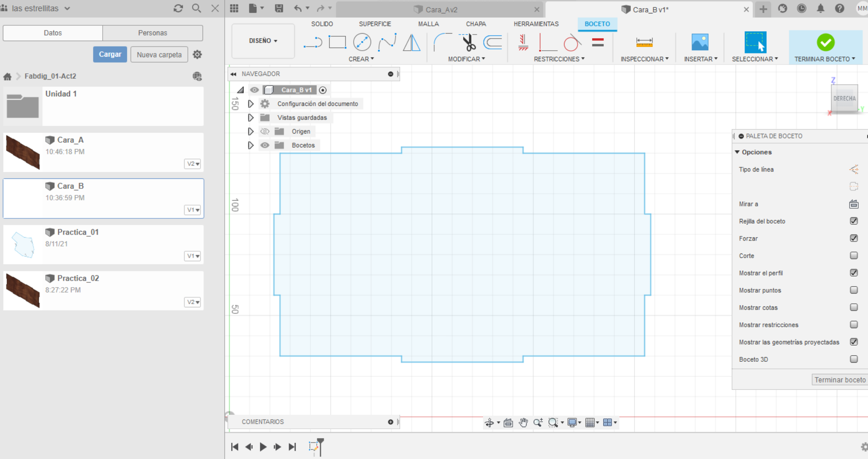Apply the Coincident constraint icon
The width and height of the screenshot is (868, 459).
[523, 42]
